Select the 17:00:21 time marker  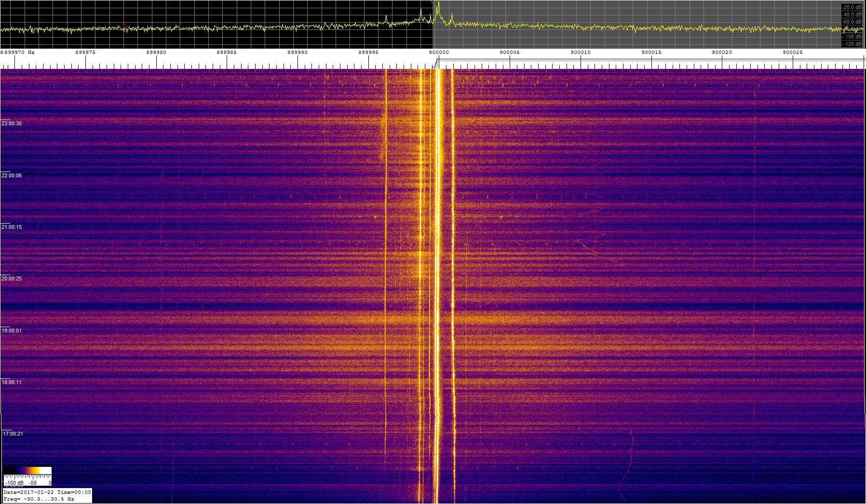(x=13, y=434)
